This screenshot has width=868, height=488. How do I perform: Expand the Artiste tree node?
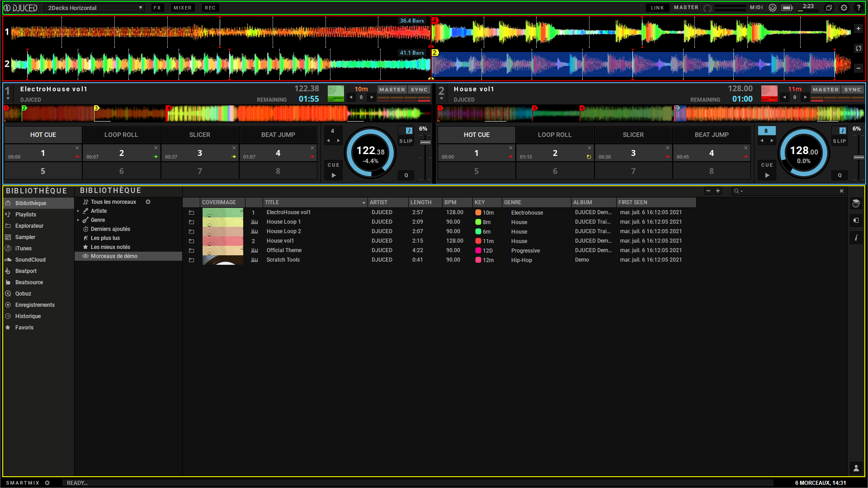point(78,211)
